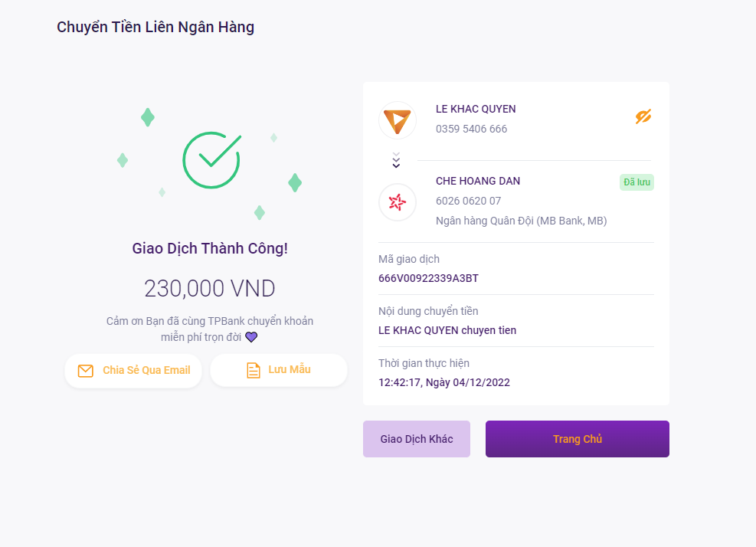Click the green success checkmark icon
756x547 pixels.
211,159
